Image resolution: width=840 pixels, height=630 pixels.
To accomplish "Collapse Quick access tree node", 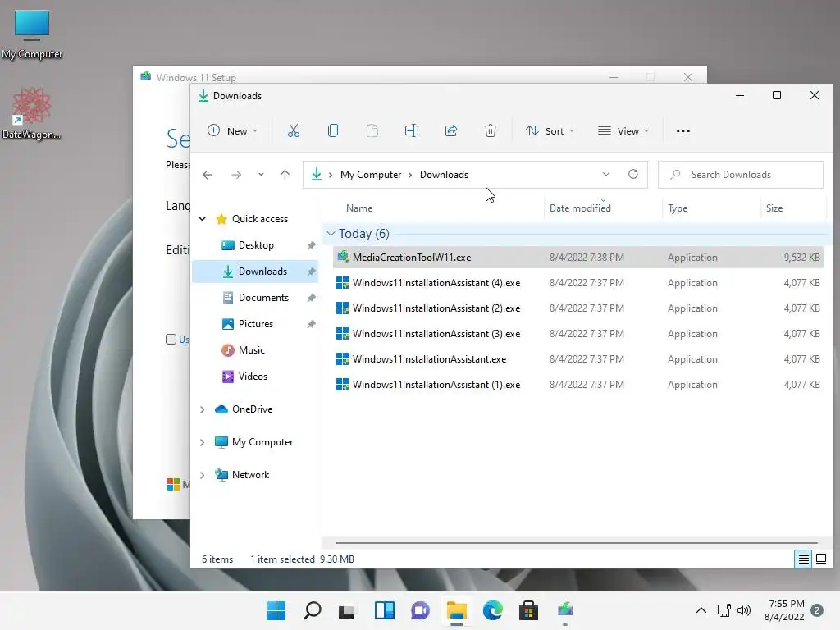I will pyautogui.click(x=203, y=218).
